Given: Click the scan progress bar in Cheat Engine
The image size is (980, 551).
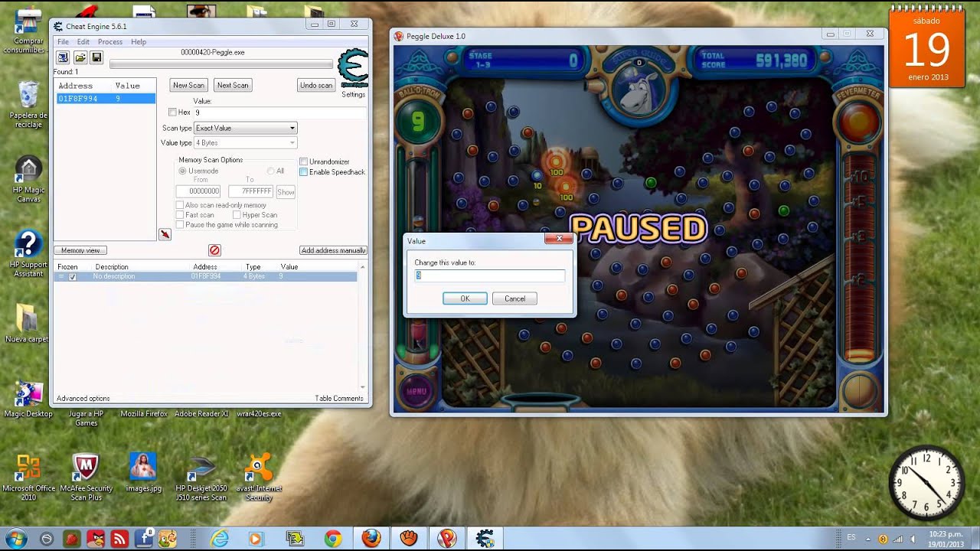Looking at the screenshot, I should click(221, 64).
